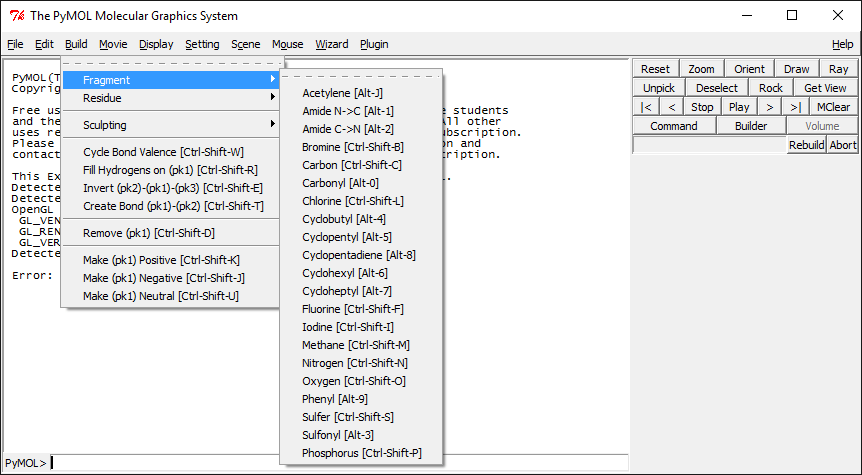Image resolution: width=862 pixels, height=475 pixels.
Task: Select Phenyl fragment
Action: click(361, 399)
